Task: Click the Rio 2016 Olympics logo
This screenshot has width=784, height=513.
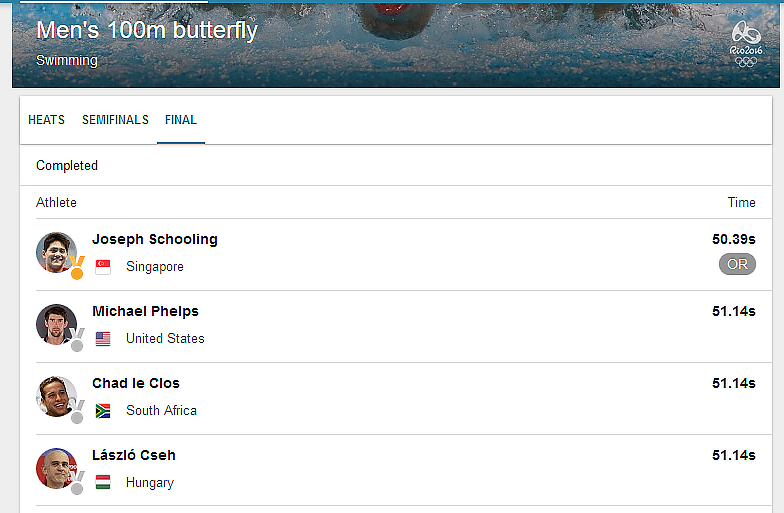Action: (x=746, y=44)
